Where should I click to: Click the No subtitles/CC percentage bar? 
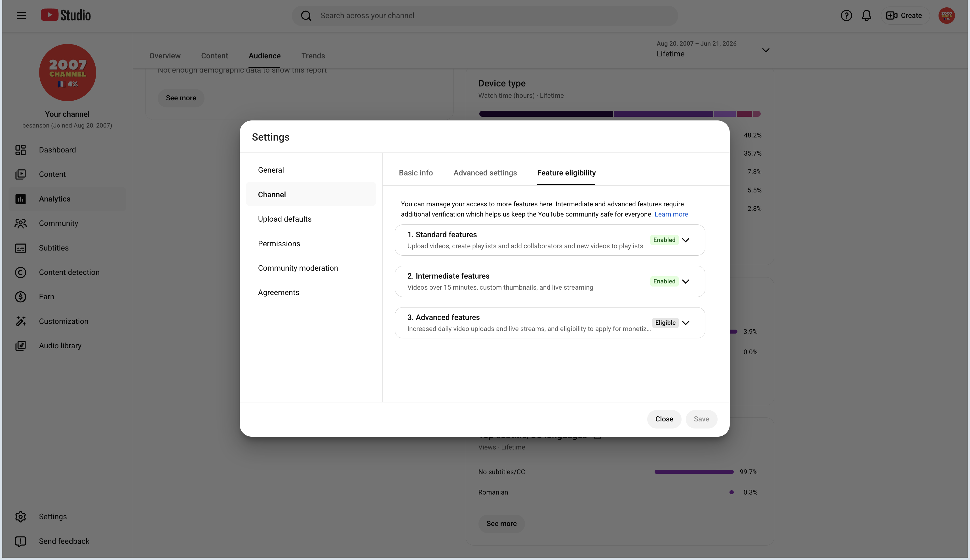point(694,472)
